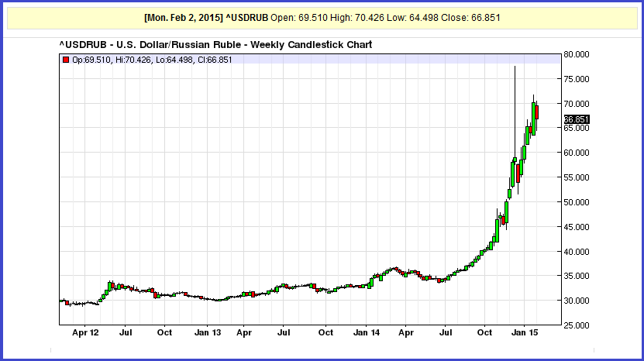Image resolution: width=644 pixels, height=361 pixels.
Task: Click the red candle legend marker
Action: tap(66, 60)
